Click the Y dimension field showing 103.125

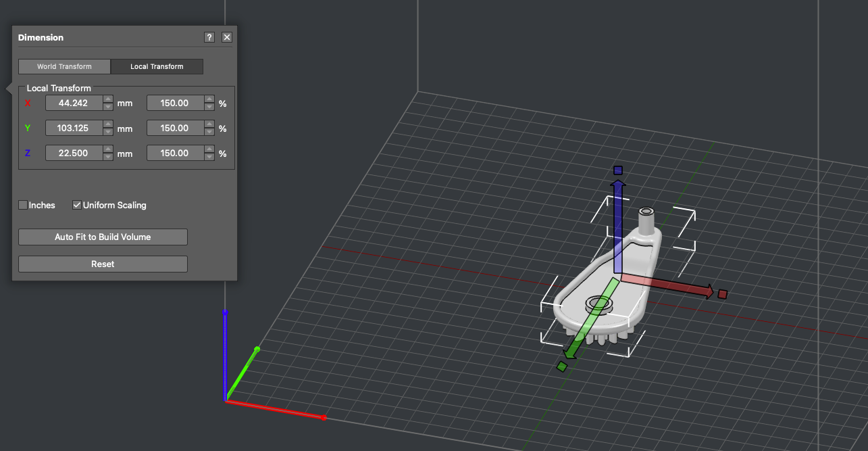74,128
